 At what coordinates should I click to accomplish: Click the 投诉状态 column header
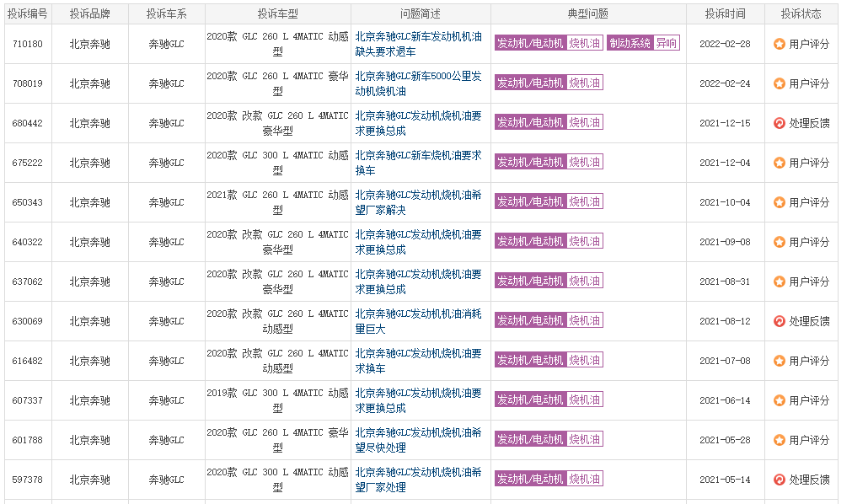pos(801,14)
